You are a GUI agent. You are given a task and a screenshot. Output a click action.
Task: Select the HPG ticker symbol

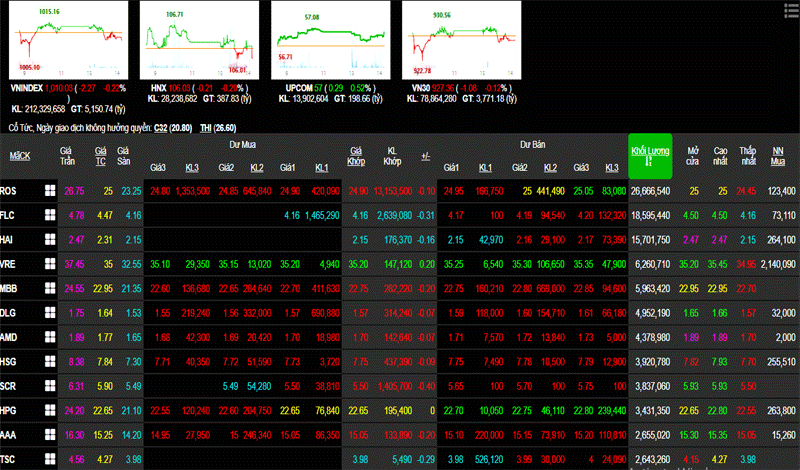(x=8, y=410)
